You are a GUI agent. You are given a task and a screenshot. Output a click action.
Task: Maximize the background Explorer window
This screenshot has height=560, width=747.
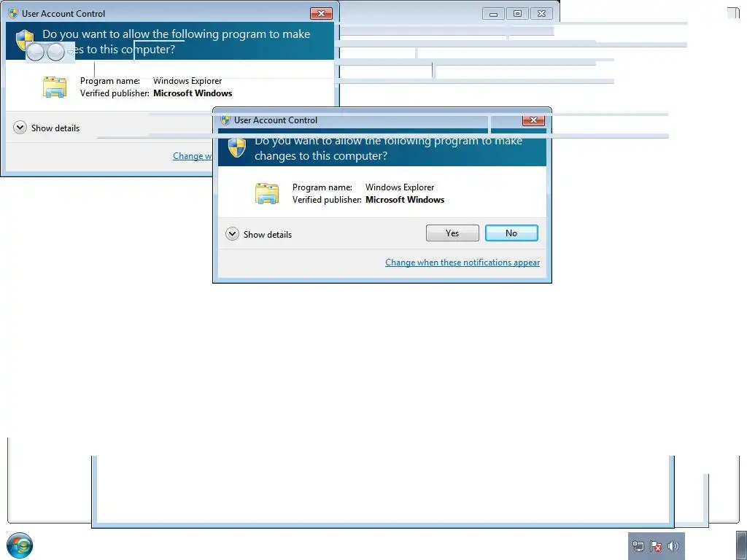(517, 14)
